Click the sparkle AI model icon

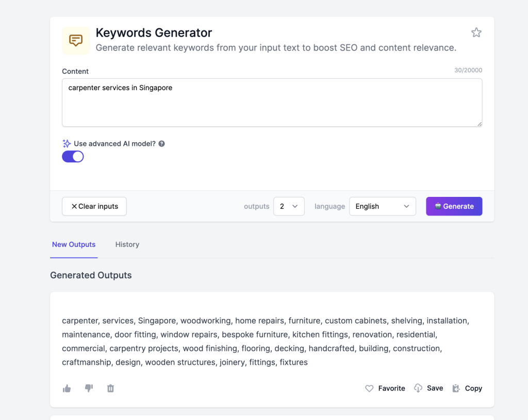tap(67, 144)
